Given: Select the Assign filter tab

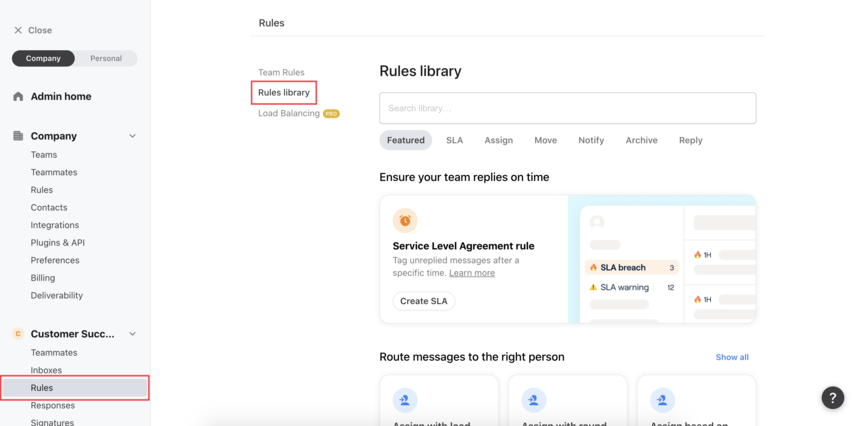Looking at the screenshot, I should [499, 140].
